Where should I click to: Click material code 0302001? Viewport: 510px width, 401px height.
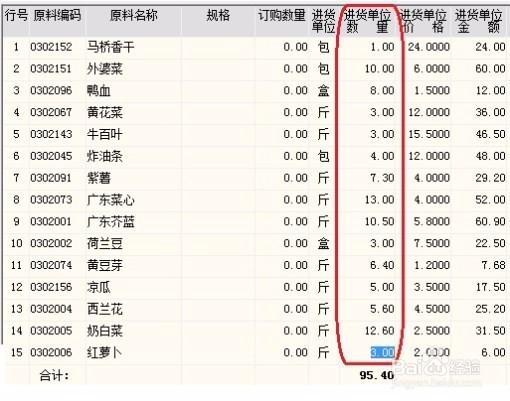(51, 222)
